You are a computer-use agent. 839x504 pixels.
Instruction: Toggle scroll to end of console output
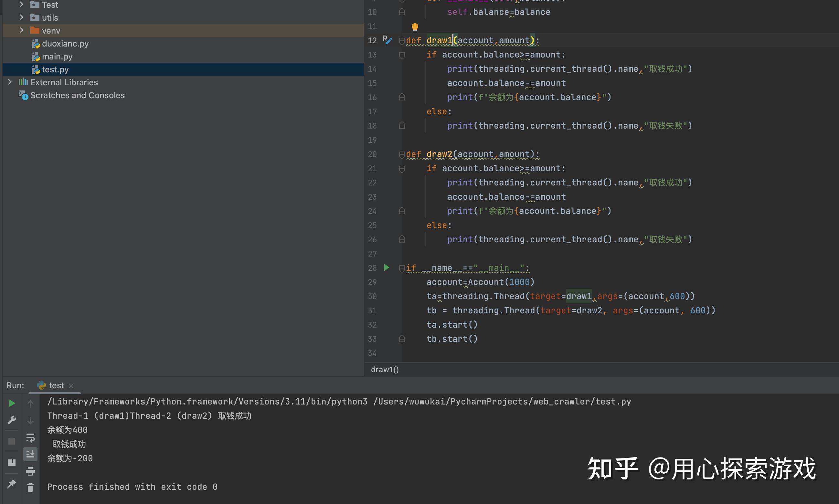coord(30,454)
